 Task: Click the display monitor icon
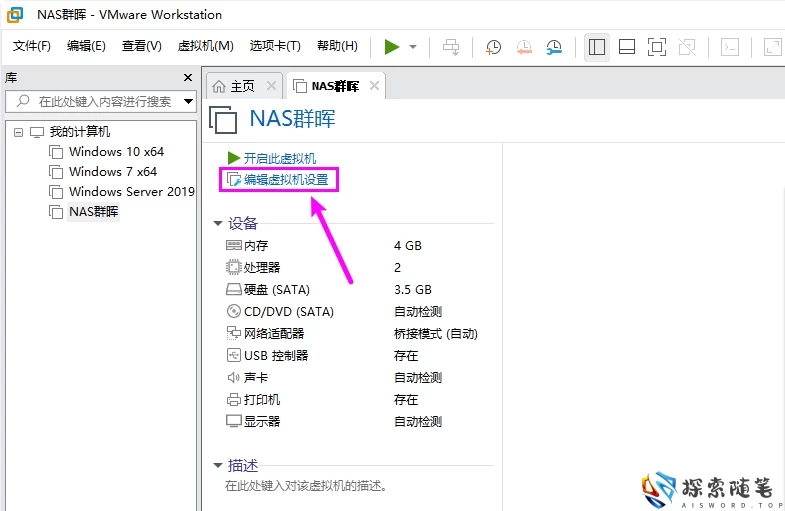pyautogui.click(x=234, y=421)
